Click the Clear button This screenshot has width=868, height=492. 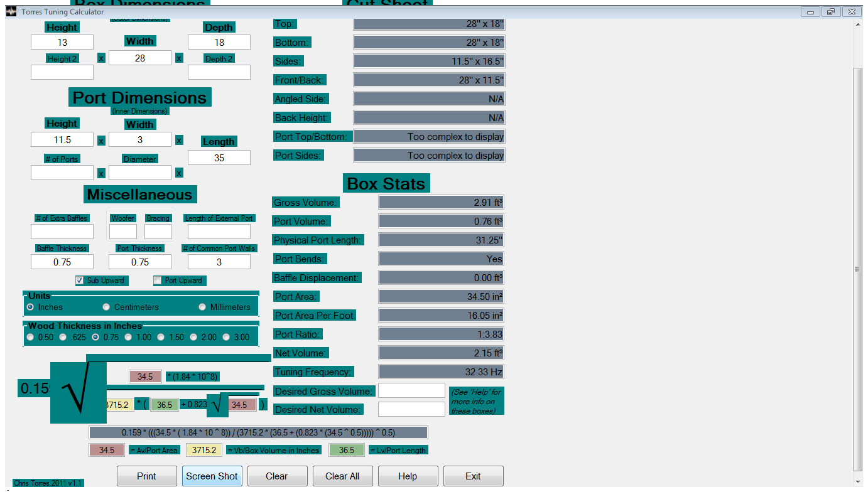[x=278, y=476]
